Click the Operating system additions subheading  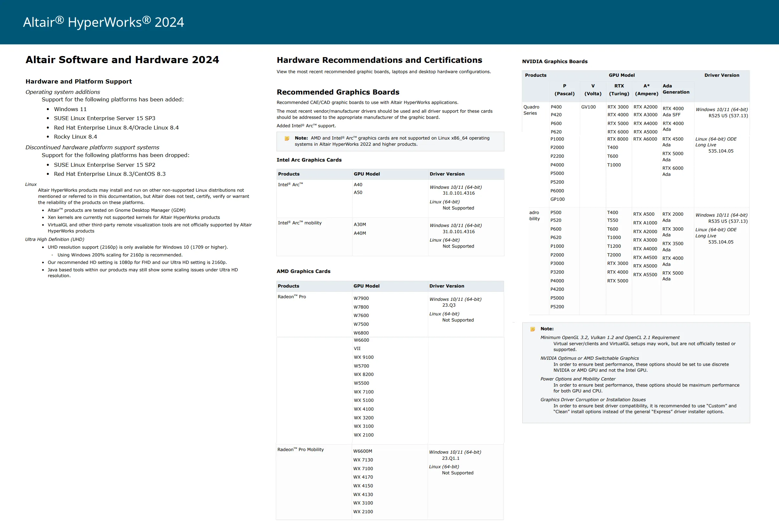tap(63, 92)
